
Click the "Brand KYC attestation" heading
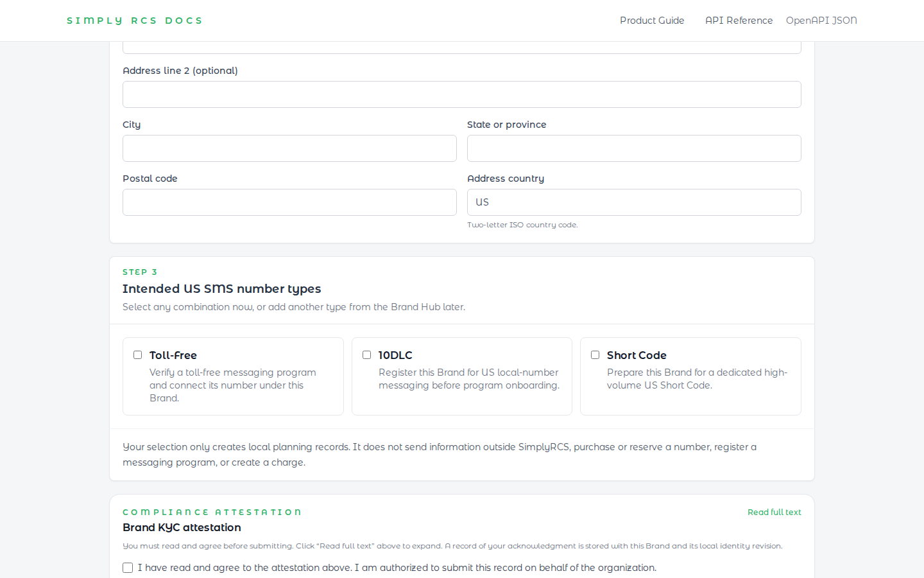pos(182,527)
